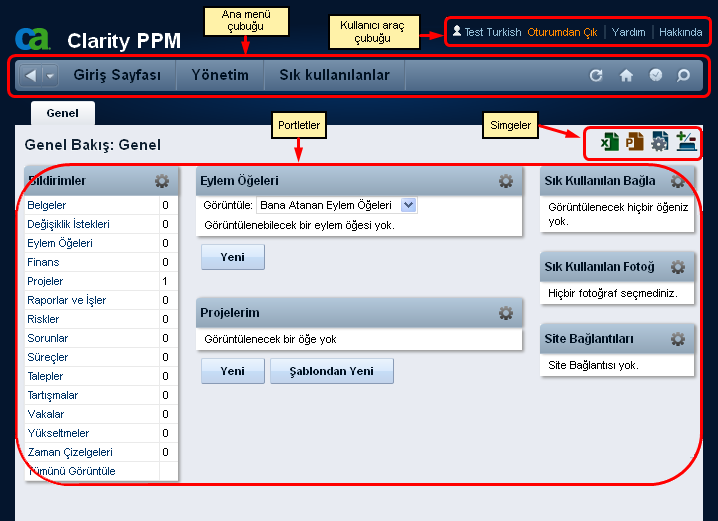Open Sık Kullanılan Fotoğ portlet gear
Screen dimensions: 718x521
point(678,266)
